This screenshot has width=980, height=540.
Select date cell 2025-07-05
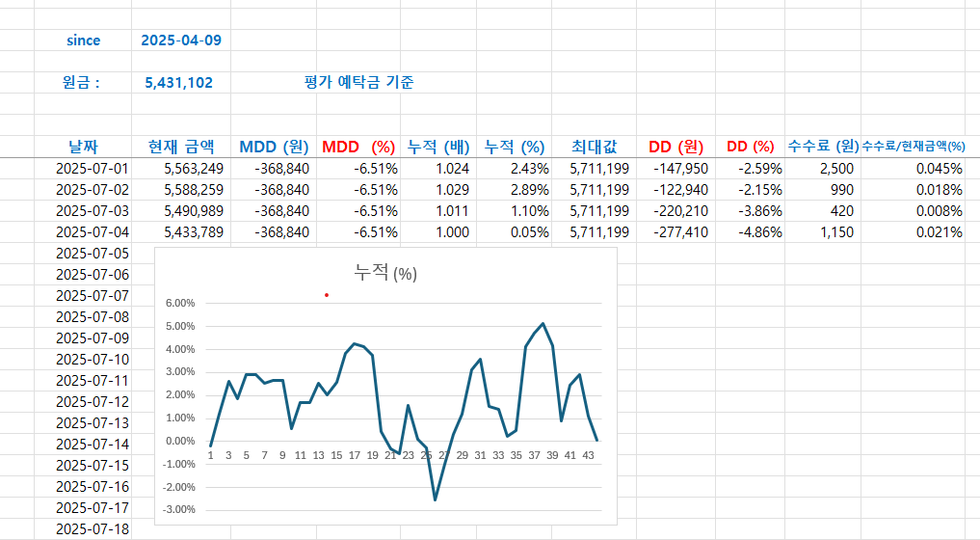click(x=83, y=254)
